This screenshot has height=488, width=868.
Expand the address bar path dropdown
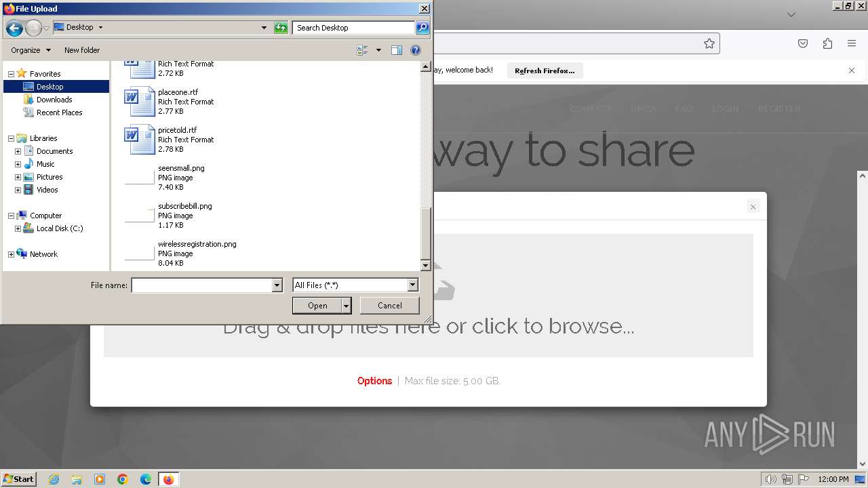[264, 28]
